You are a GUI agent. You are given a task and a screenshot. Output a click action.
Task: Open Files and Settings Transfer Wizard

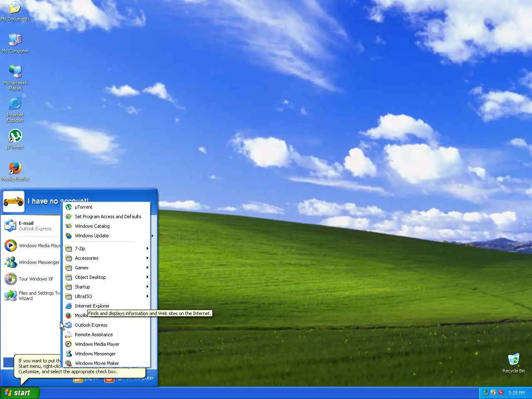[32, 296]
